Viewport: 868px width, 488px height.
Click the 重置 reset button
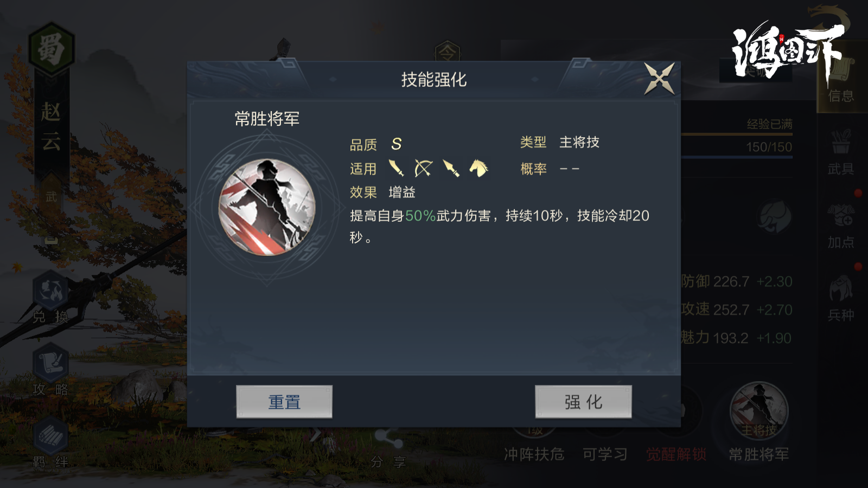tap(284, 402)
